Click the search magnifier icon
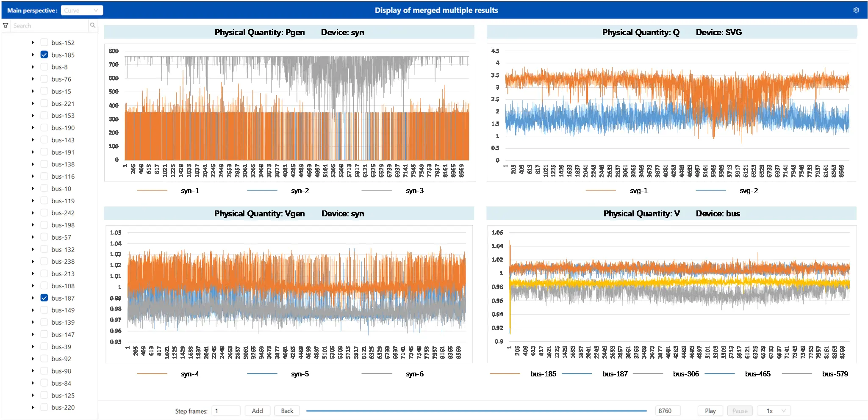 tap(92, 25)
